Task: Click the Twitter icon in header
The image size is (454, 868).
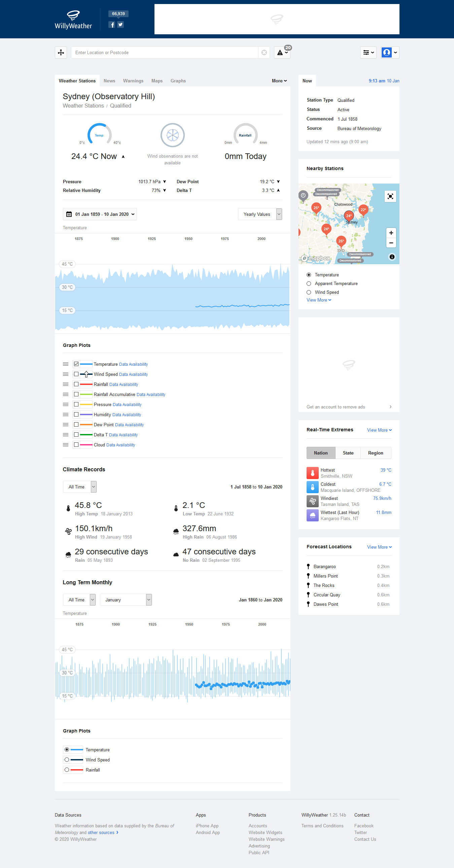Action: (120, 25)
